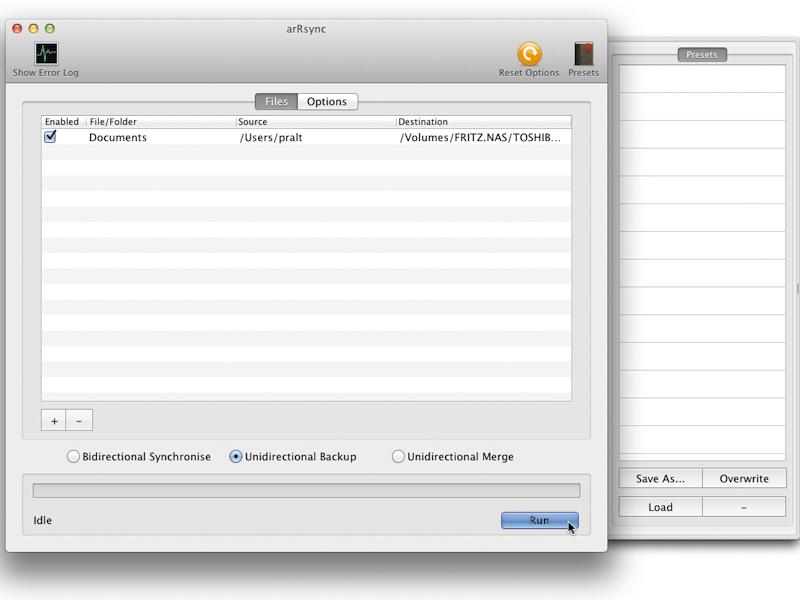Toggle the Presets drawer book icon
800x600 pixels.
(x=584, y=54)
